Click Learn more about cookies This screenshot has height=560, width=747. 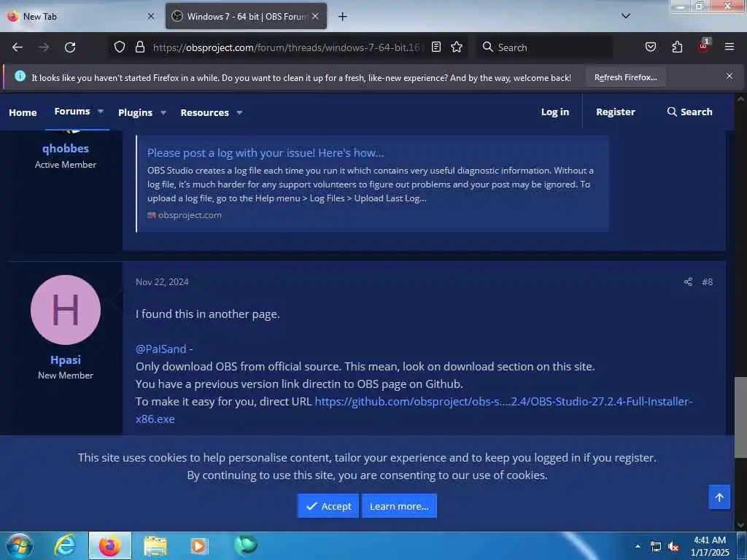[x=399, y=506]
